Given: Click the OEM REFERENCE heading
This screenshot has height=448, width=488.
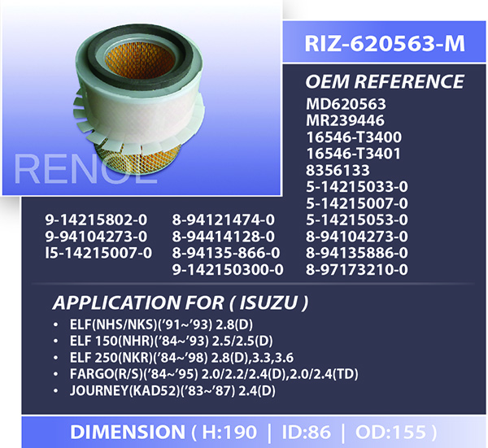Looking at the screenshot, I should 385,82.
